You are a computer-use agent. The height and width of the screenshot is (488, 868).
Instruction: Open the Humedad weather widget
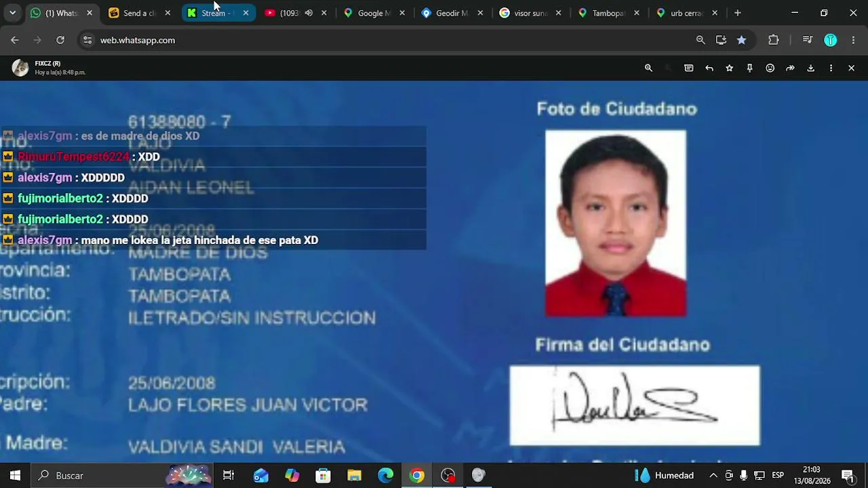[x=665, y=475]
